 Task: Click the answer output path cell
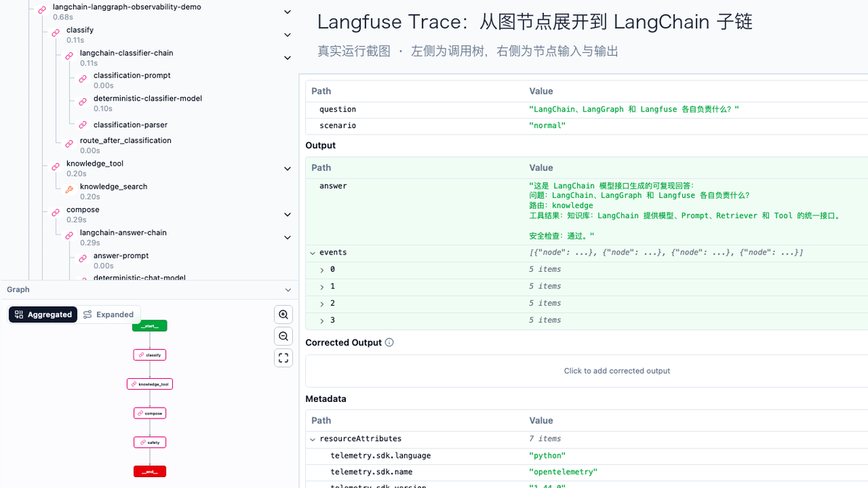333,186
